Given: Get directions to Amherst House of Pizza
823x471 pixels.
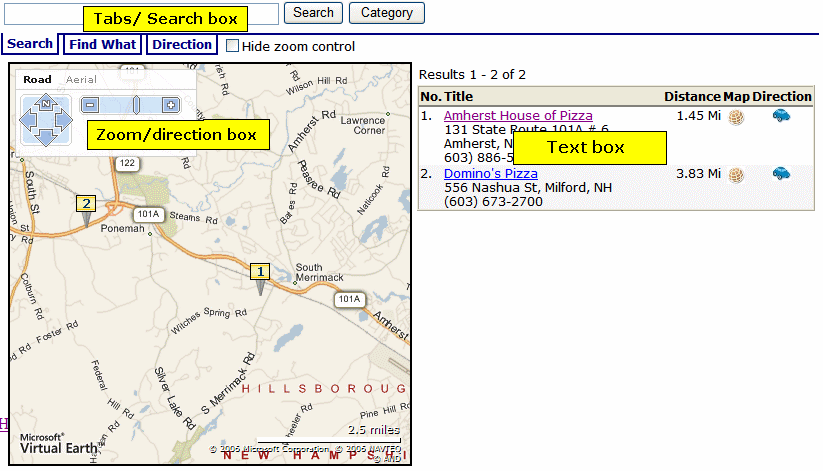Looking at the screenshot, I should coord(781,116).
